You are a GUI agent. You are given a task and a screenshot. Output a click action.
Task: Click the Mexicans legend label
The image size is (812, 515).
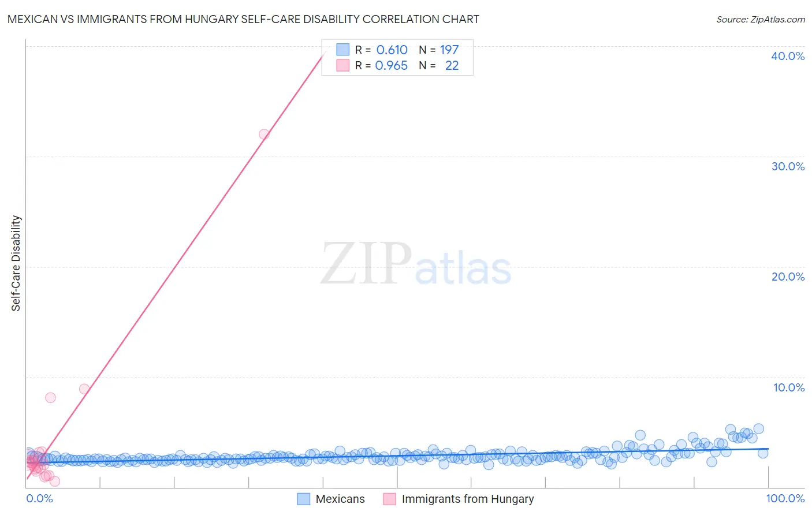click(340, 499)
